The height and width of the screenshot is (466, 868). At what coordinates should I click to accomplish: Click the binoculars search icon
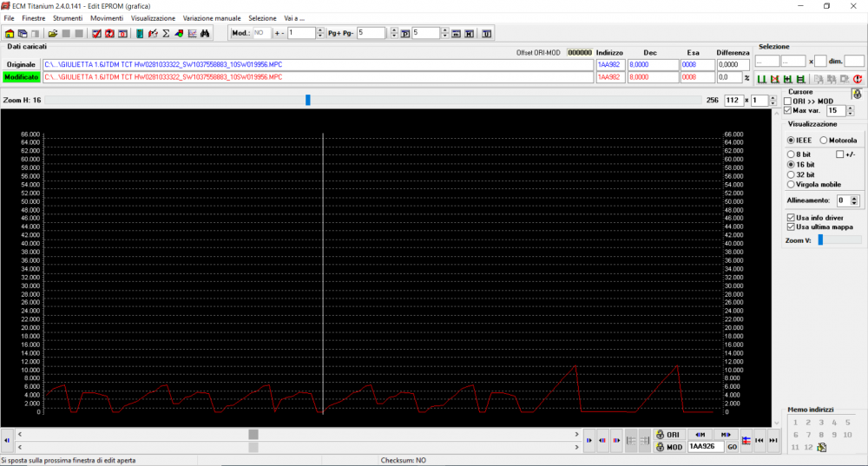(x=206, y=33)
